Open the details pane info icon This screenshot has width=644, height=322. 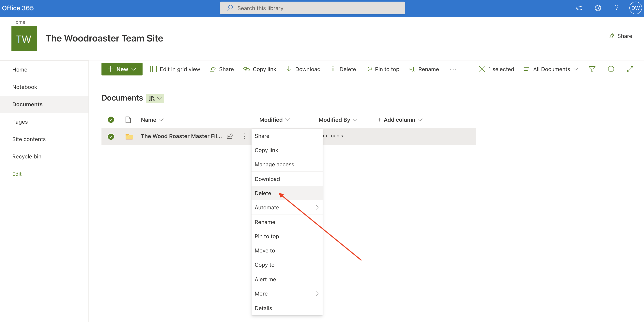point(611,69)
